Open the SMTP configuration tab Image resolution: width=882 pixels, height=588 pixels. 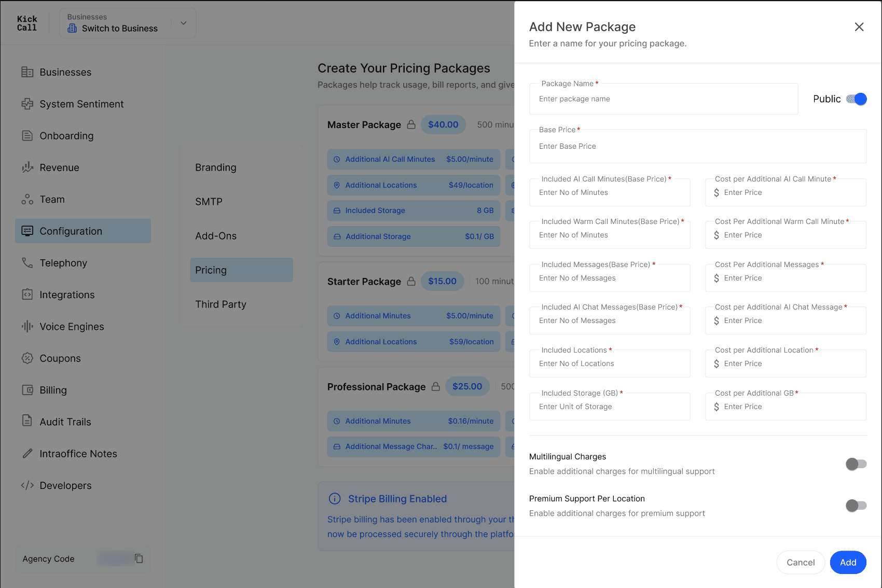click(241, 202)
